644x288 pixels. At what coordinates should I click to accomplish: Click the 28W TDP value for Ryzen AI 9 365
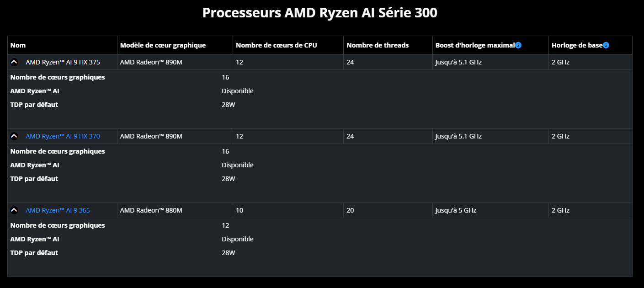pyautogui.click(x=229, y=253)
